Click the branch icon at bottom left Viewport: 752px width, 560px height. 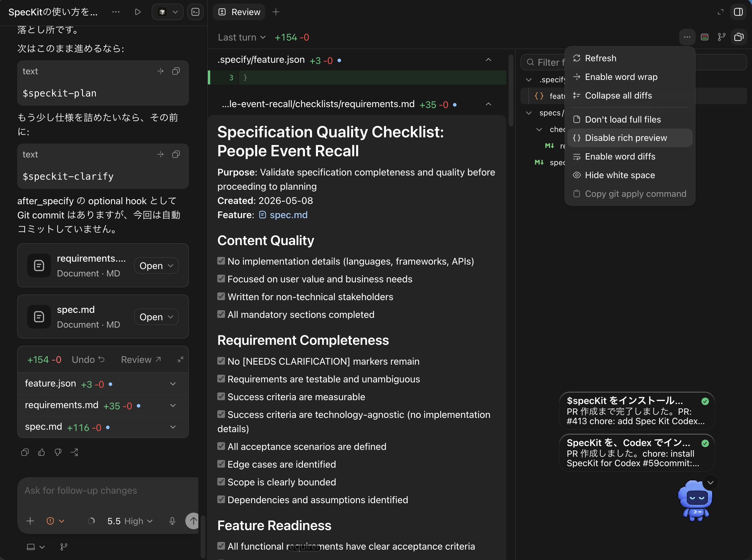tap(64, 547)
